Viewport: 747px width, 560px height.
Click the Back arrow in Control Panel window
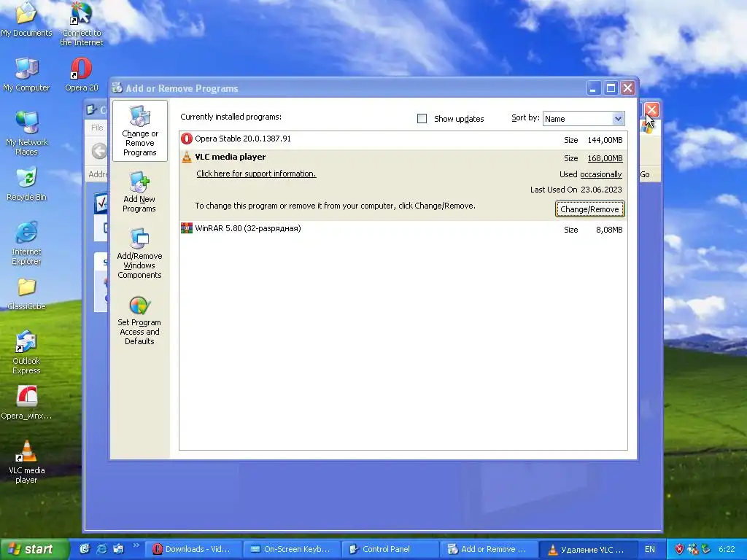point(99,151)
